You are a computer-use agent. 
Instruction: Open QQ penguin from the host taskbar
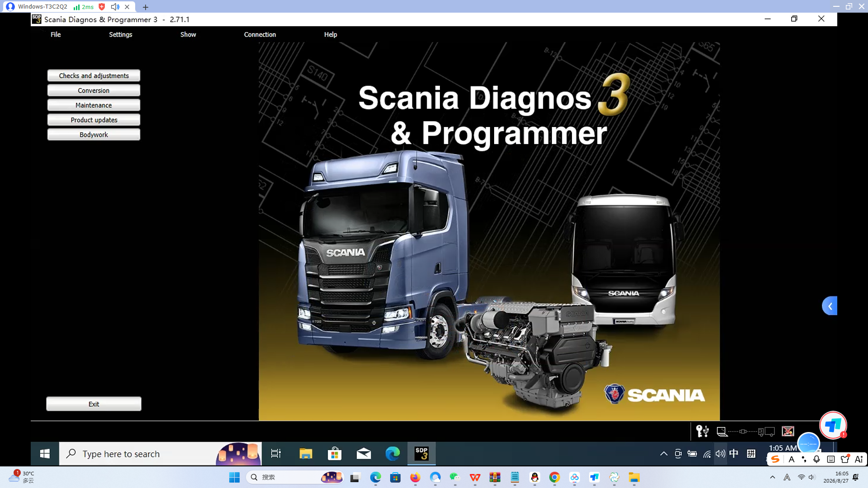click(x=534, y=477)
